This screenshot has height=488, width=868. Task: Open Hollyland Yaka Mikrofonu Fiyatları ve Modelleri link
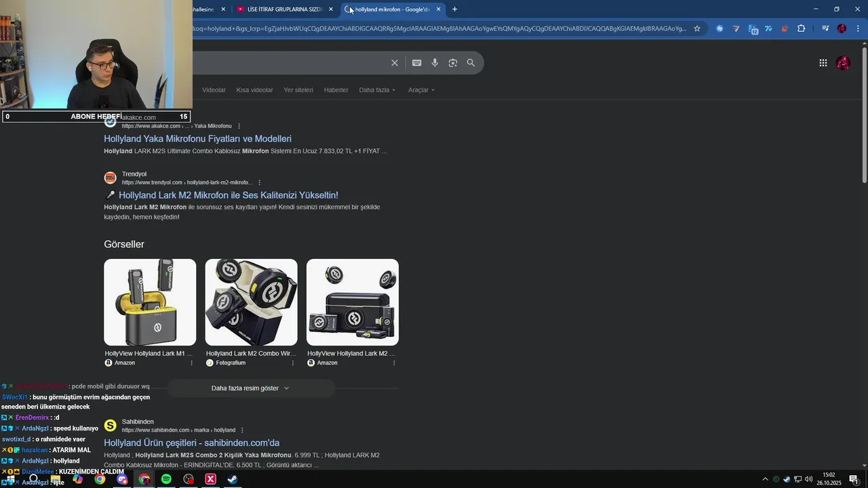tap(197, 139)
